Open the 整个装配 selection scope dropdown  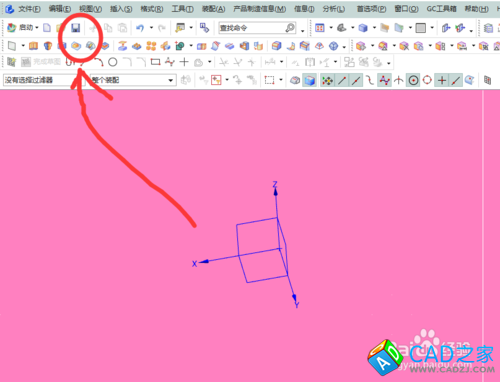click(171, 80)
